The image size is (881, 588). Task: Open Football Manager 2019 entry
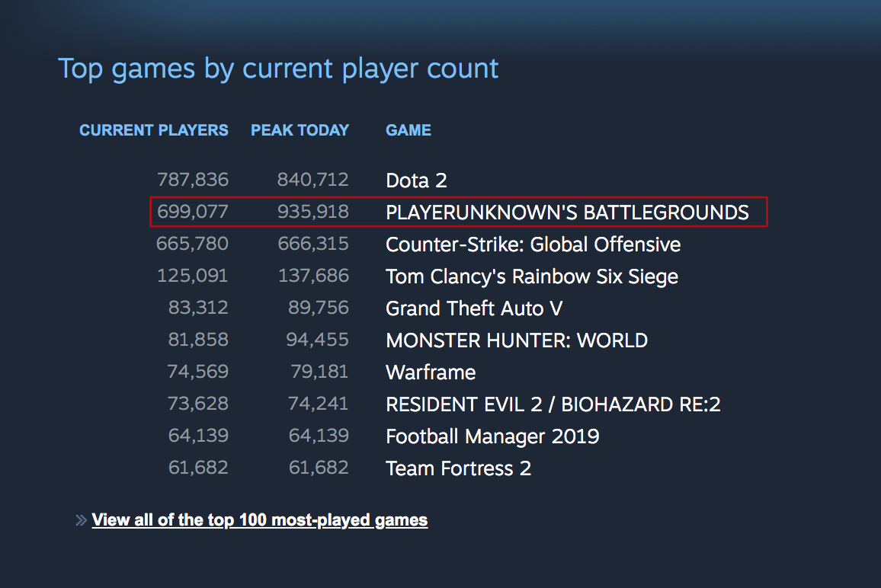coord(492,436)
